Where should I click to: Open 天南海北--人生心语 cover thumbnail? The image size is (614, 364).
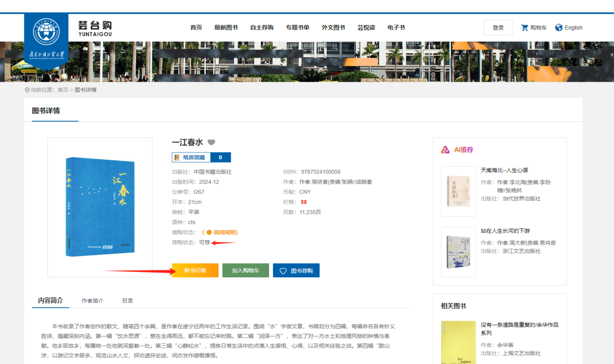(x=458, y=191)
